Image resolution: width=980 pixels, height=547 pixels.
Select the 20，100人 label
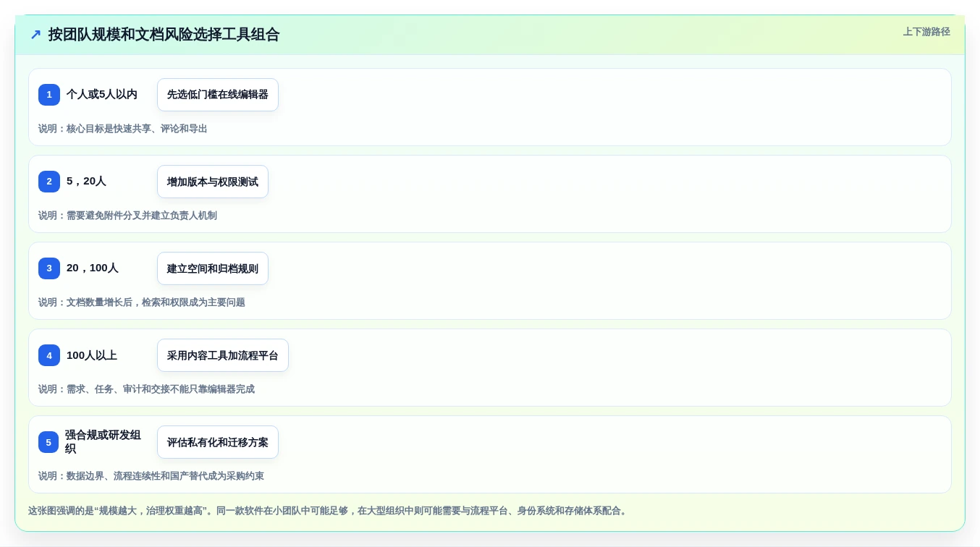click(x=93, y=268)
